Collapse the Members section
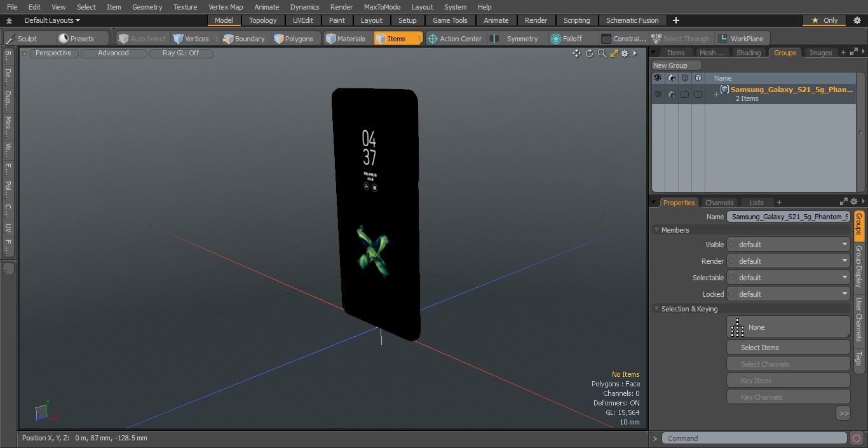This screenshot has width=868, height=448. pyautogui.click(x=656, y=230)
